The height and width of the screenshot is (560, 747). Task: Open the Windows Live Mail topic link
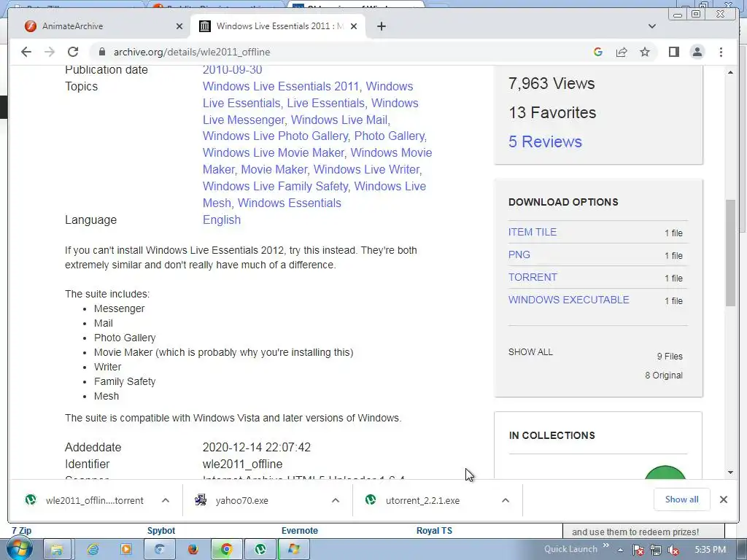pos(340,120)
